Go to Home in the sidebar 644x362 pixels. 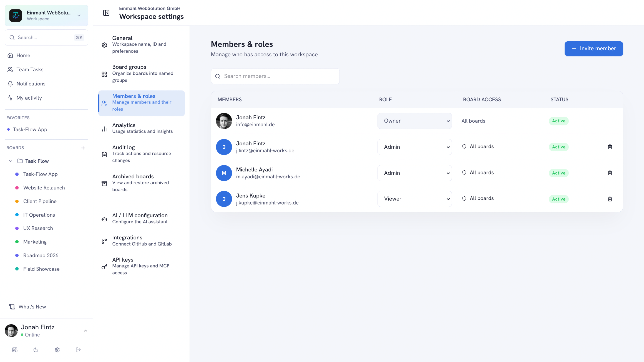[x=47, y=55]
